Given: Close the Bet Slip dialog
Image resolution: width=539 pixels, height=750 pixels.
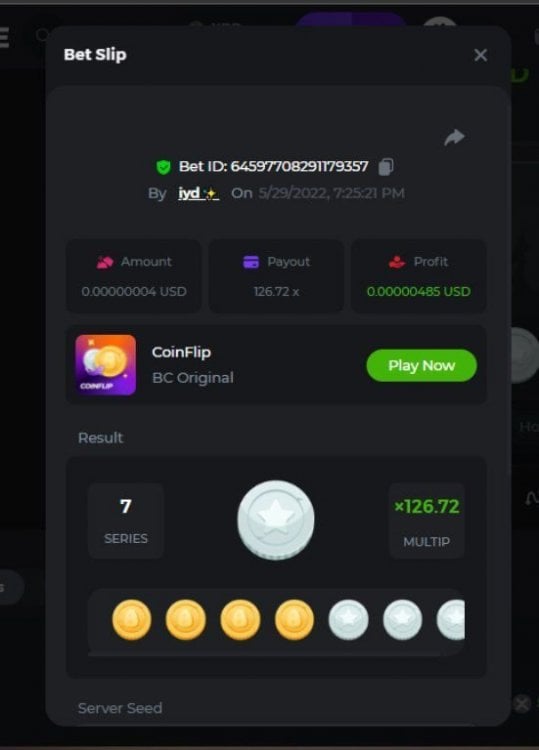Looking at the screenshot, I should [480, 55].
